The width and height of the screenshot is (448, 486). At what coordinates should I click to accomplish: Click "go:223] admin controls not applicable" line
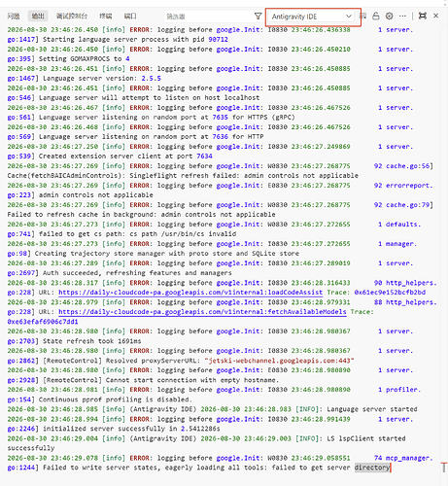point(80,194)
